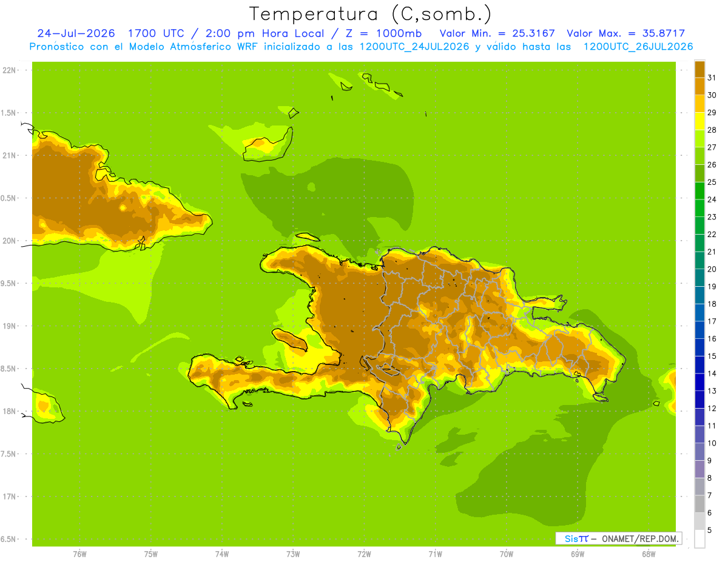The height and width of the screenshot is (562, 728).
Task: Select "Valor Max. = 35.8717" text
Action: pos(625,33)
